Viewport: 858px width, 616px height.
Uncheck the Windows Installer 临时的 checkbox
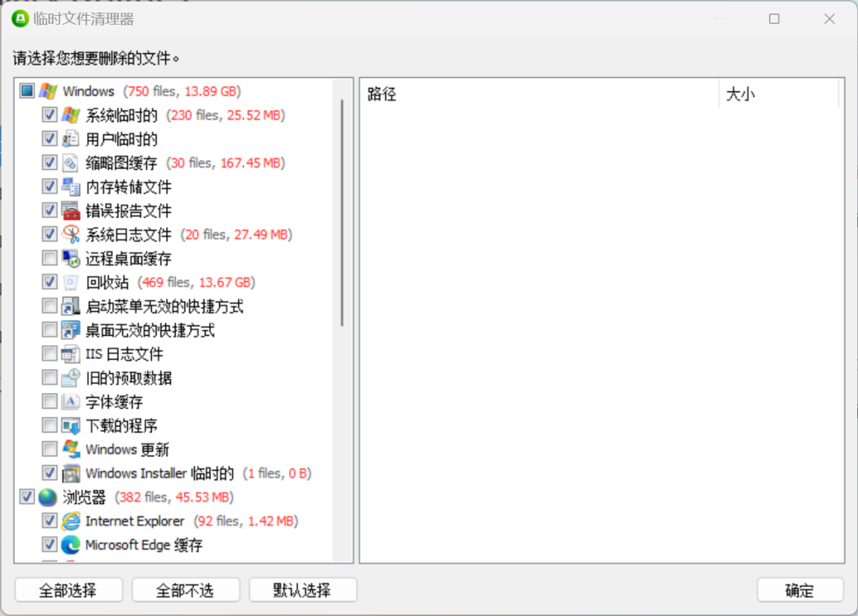49,473
